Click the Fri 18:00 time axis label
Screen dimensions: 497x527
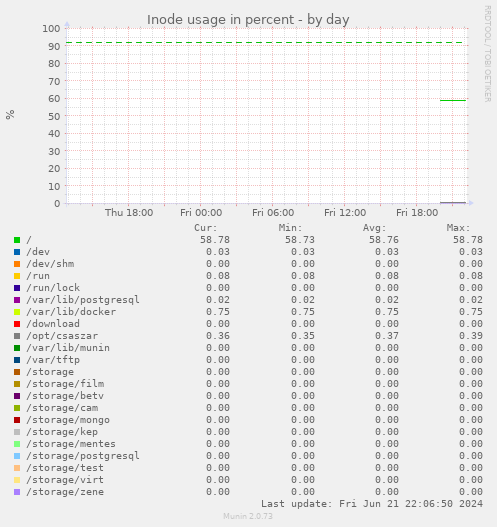pos(417,213)
